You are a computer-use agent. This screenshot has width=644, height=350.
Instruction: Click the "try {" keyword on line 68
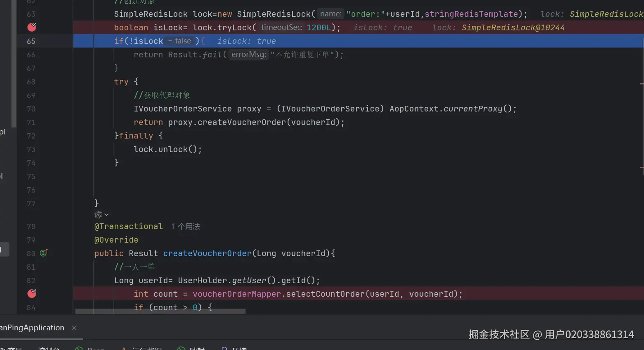(126, 82)
